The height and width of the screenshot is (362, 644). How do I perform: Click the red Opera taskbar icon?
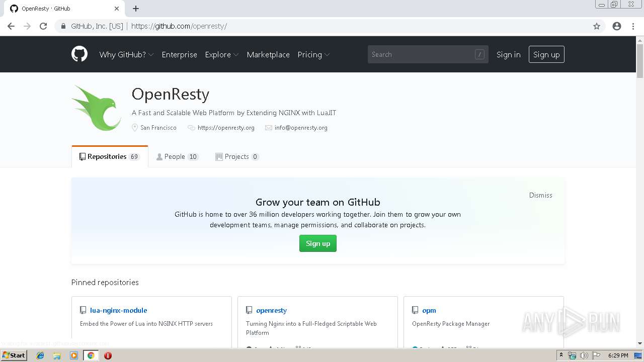(x=108, y=355)
